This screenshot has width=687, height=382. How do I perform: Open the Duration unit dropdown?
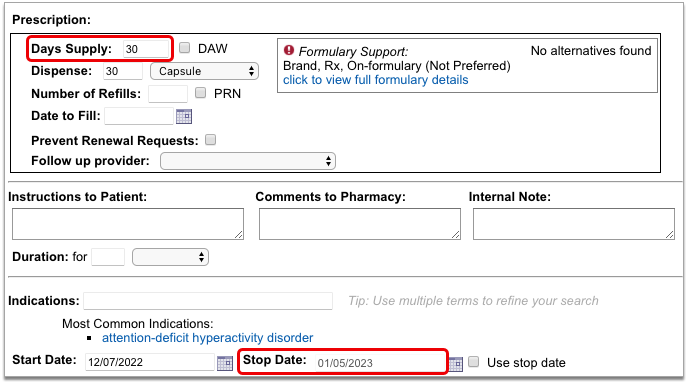click(170, 257)
